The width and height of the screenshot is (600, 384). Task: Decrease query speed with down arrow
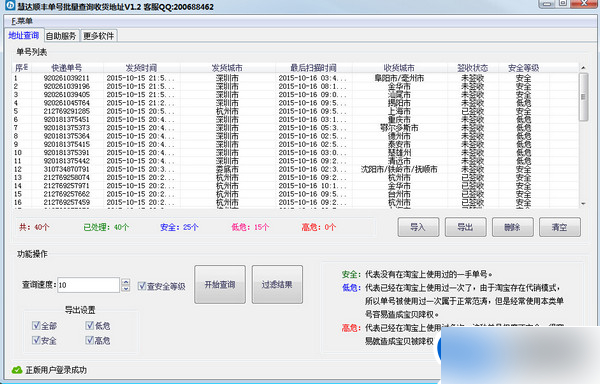(x=126, y=288)
